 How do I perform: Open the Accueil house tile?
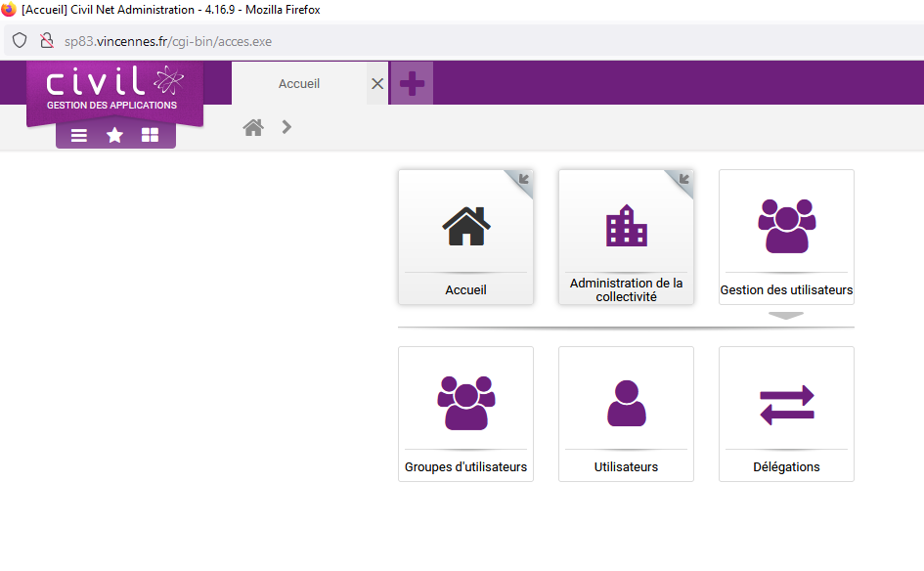coord(465,237)
